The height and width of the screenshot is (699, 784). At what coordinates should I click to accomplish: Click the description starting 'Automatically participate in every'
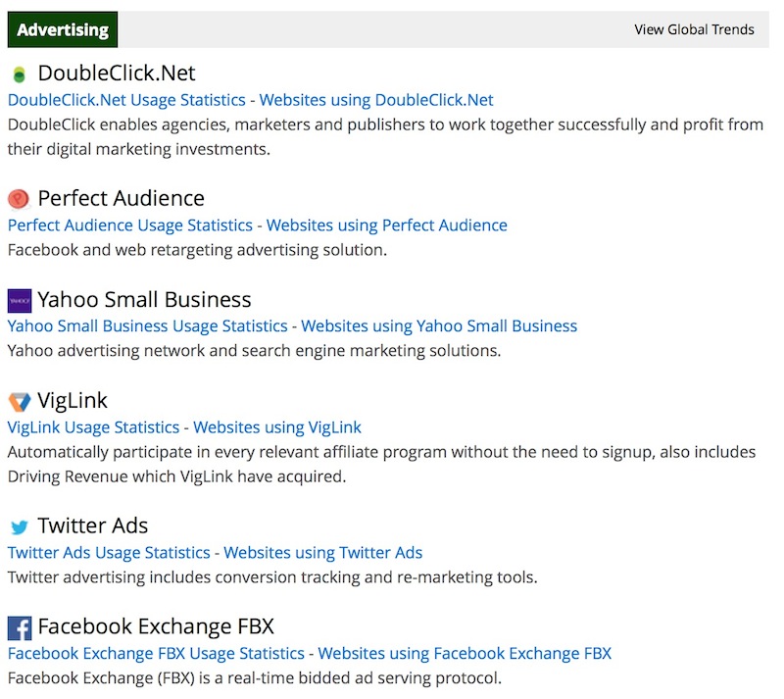pyautogui.click(x=381, y=465)
